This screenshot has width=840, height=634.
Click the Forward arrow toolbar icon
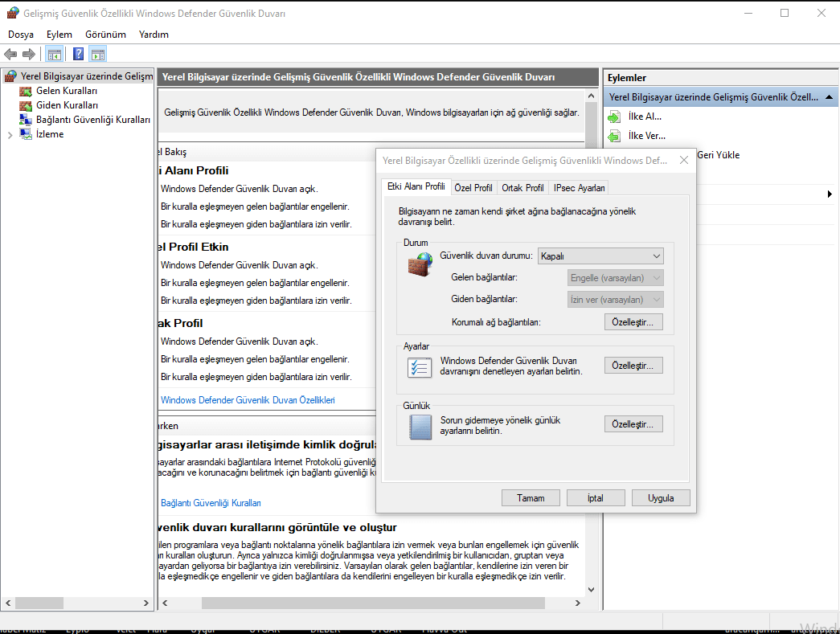(29, 54)
